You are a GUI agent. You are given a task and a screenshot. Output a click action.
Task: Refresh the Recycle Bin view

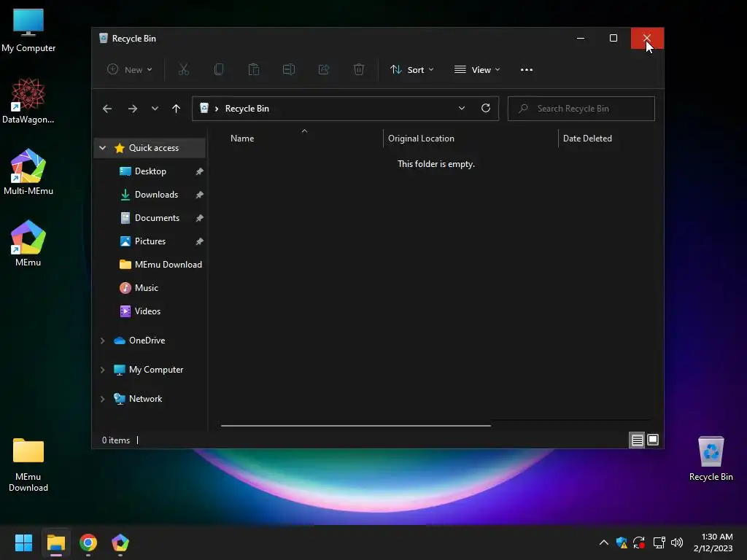485,108
